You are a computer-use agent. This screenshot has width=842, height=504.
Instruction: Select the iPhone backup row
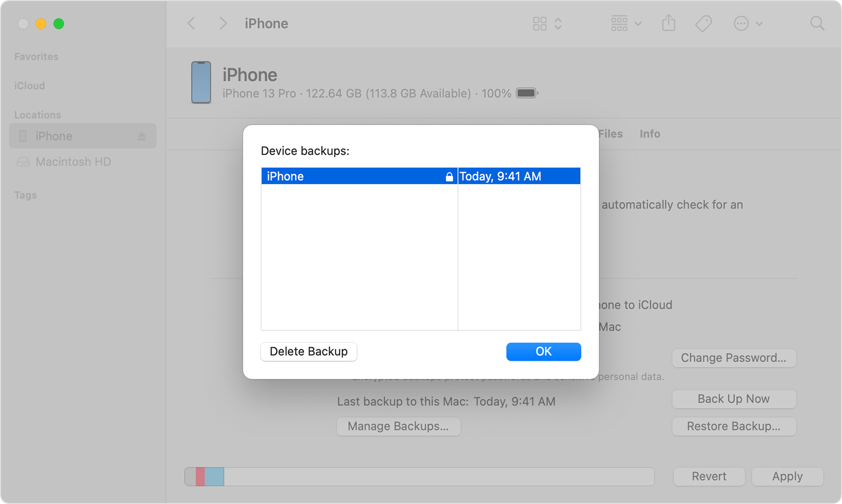pyautogui.click(x=421, y=176)
